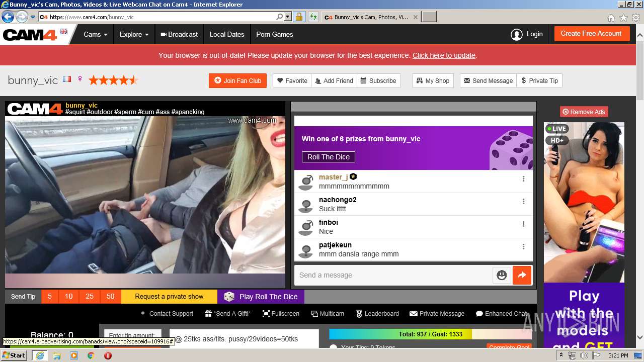Click the browser Forward arrow
The height and width of the screenshot is (362, 644).
coord(22,17)
